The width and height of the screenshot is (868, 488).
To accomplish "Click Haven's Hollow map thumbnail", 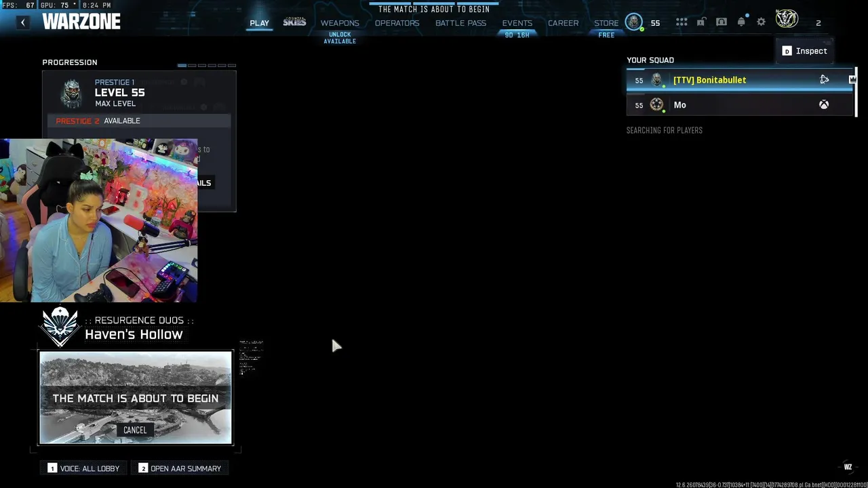I will pyautogui.click(x=136, y=397).
